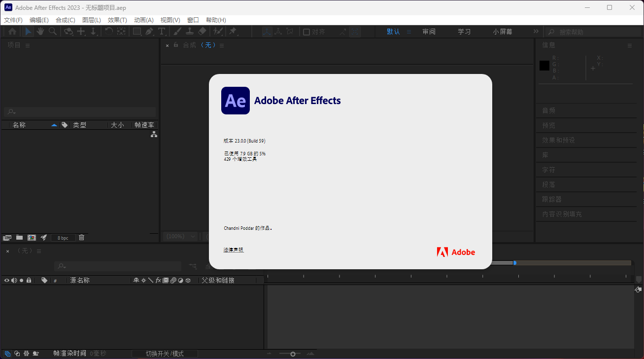Switch to the 审阅 workspace

[429, 32]
